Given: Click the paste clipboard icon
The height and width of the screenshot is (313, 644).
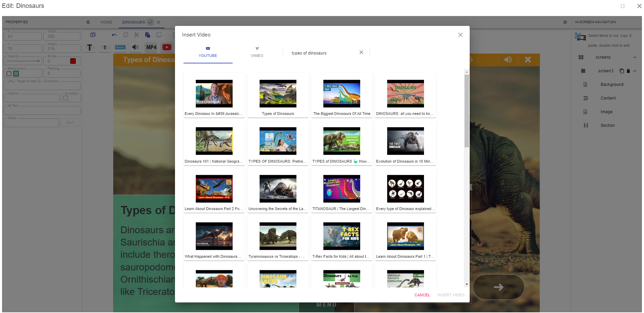Looking at the screenshot, I should [148, 35].
